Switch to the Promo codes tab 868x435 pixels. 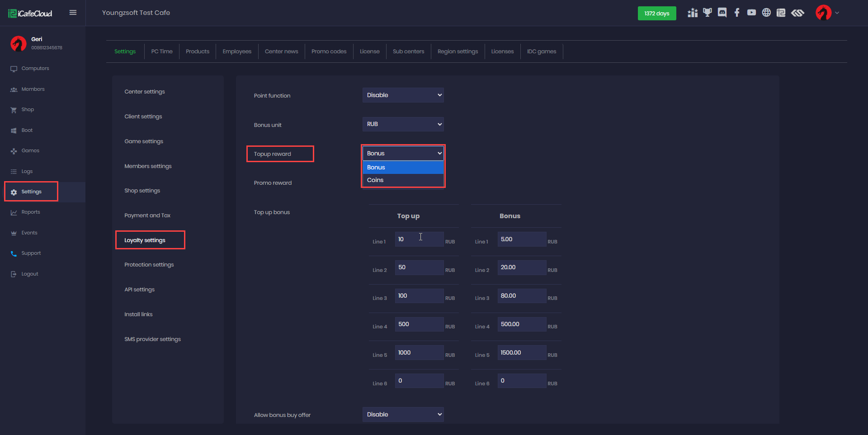coord(329,51)
